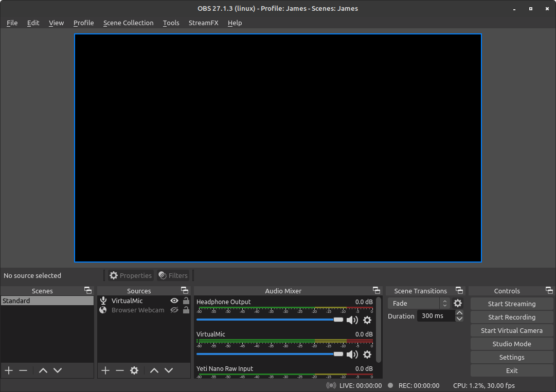Hide the VirtualMic source using eye icon
This screenshot has height=392, width=556.
click(174, 301)
